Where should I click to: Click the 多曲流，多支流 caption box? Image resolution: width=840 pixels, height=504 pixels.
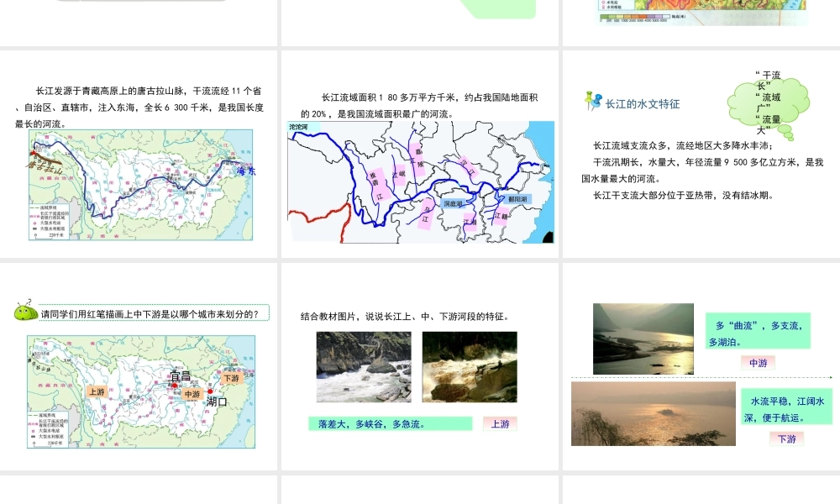point(758,331)
